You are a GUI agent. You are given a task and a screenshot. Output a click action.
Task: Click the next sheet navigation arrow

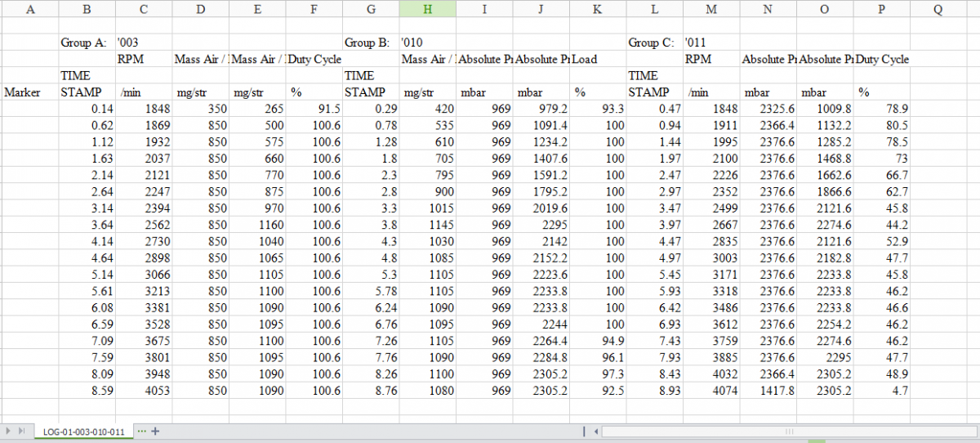pos(8,431)
